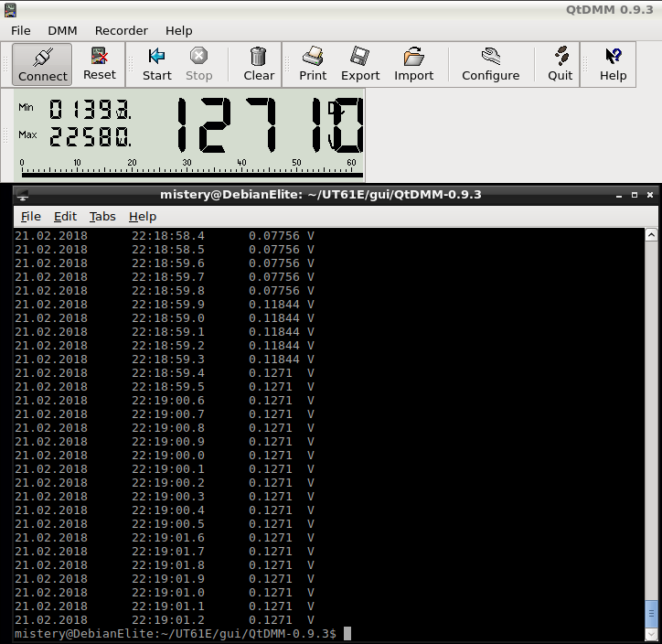
Task: Open the terminal window menu icon
Action: (23, 194)
